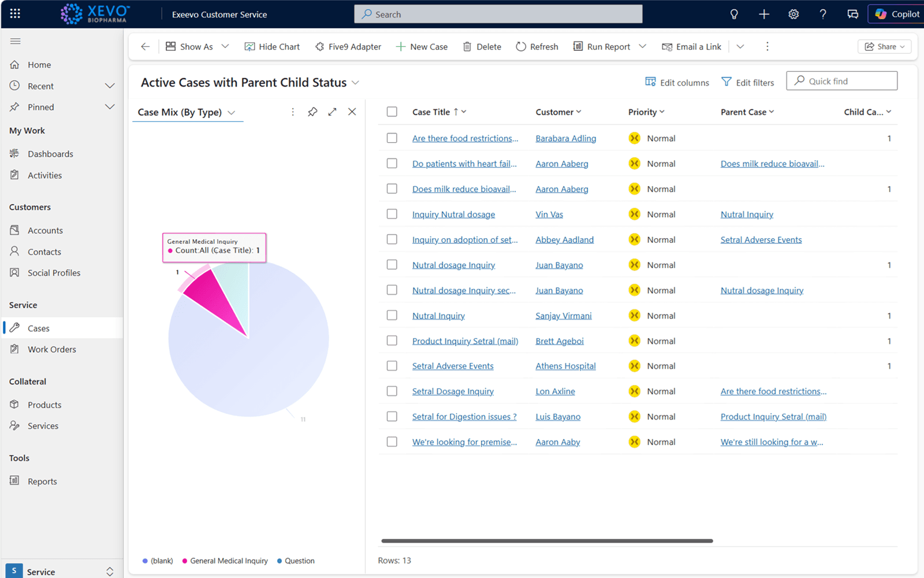Open the question mark help icon

tap(823, 14)
